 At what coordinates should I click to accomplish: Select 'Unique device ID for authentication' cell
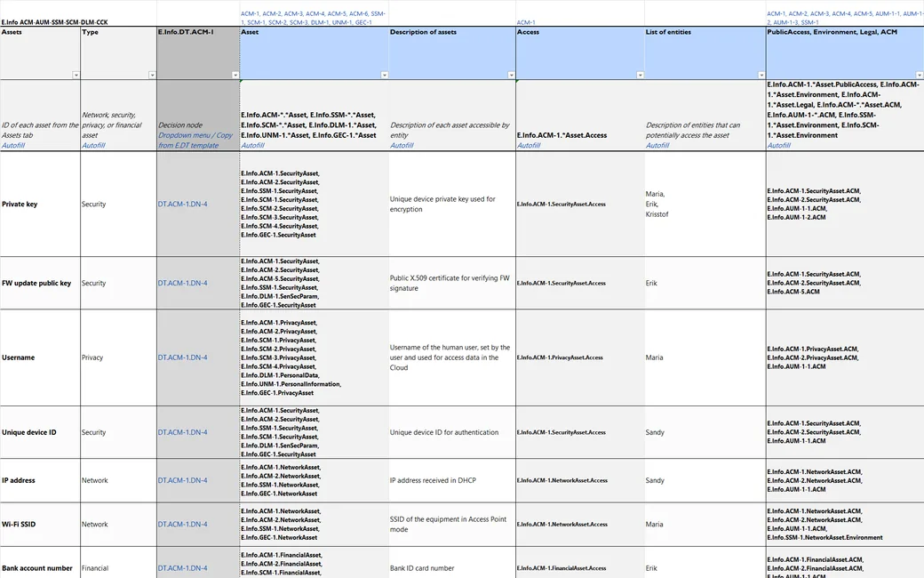pos(452,432)
